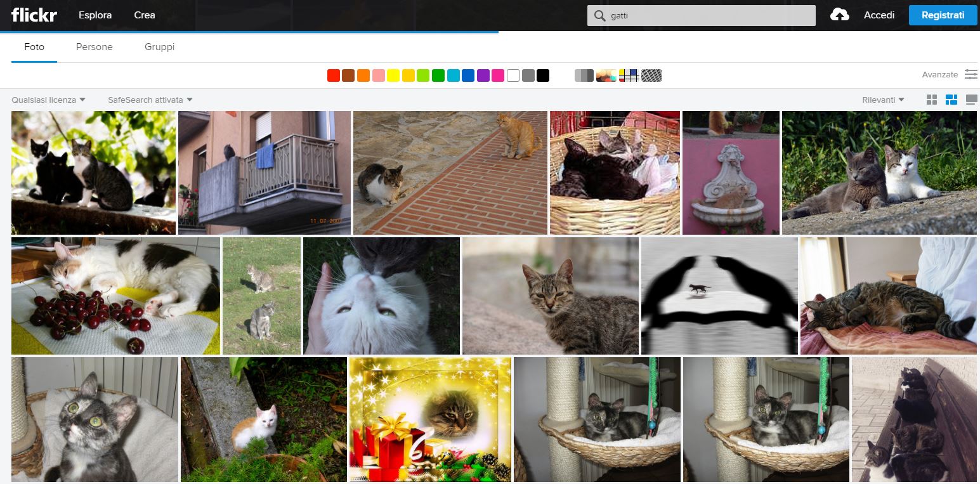Screen dimensions: 980x484
Task: Toggle the pattern style filter
Action: tap(651, 75)
